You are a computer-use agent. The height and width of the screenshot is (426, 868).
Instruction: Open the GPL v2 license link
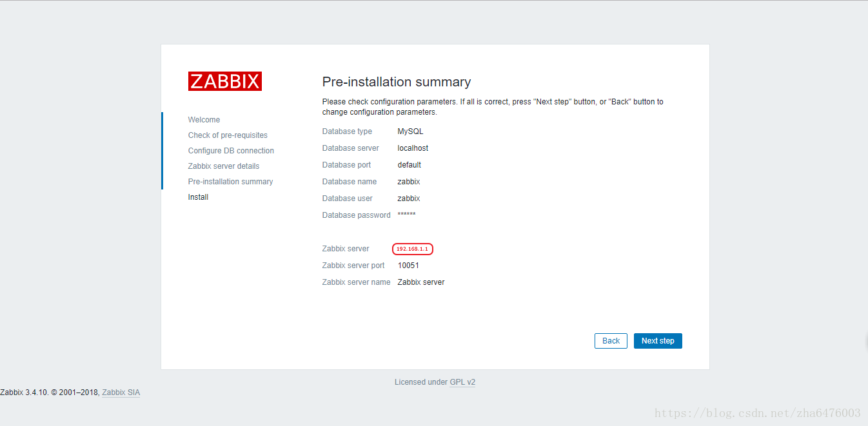tap(462, 382)
